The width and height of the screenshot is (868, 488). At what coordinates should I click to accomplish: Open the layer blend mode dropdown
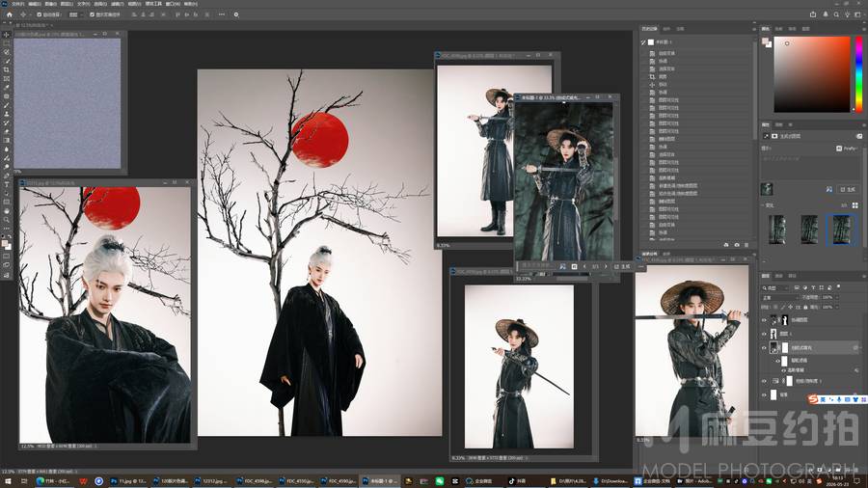pos(780,297)
